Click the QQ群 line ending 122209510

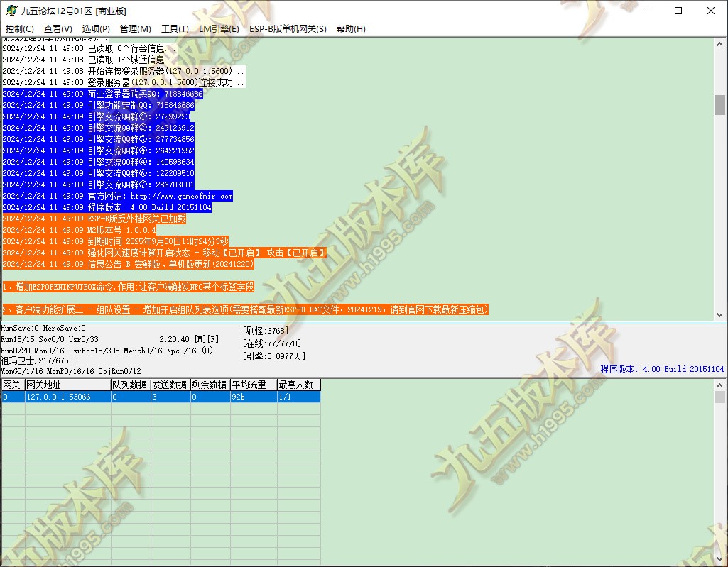tap(99, 173)
